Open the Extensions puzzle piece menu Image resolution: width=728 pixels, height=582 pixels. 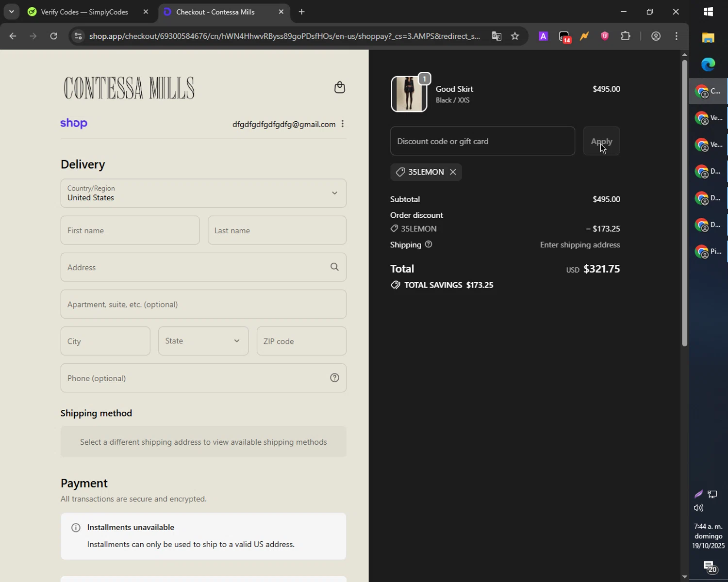tap(626, 36)
